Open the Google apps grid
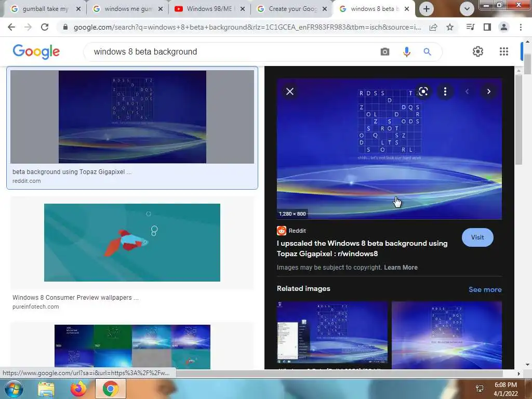Viewport: 532px width, 399px height. (504, 51)
